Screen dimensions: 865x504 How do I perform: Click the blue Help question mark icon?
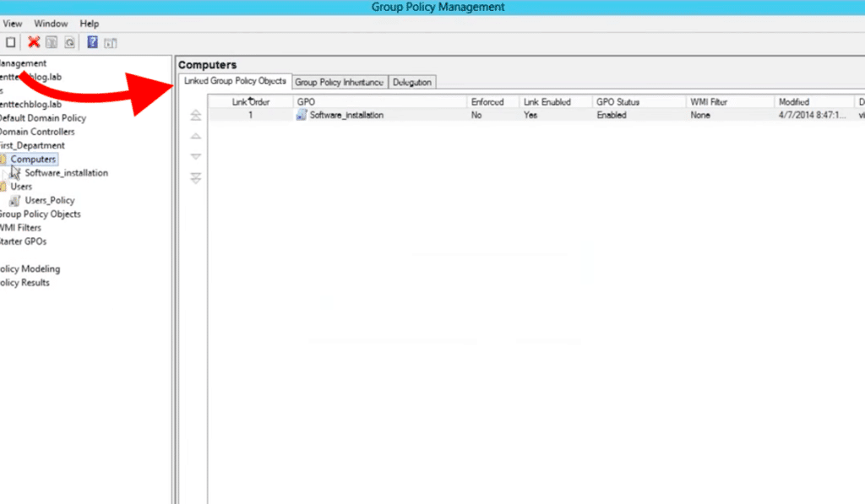point(92,42)
